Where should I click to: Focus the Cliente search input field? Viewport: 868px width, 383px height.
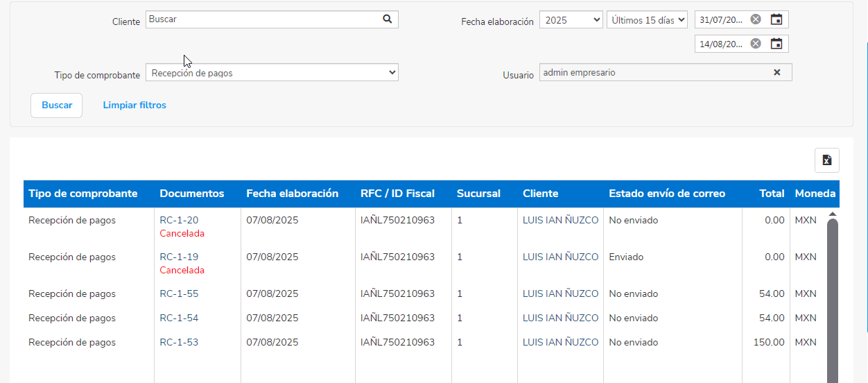(263, 19)
